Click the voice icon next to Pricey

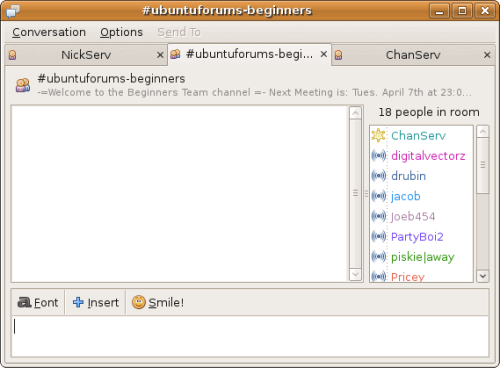coord(379,276)
